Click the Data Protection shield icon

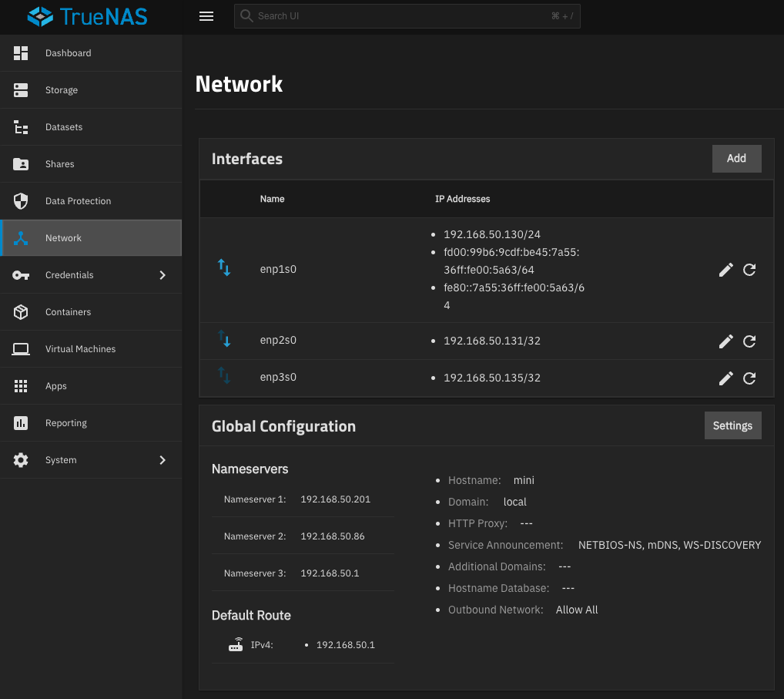21,201
